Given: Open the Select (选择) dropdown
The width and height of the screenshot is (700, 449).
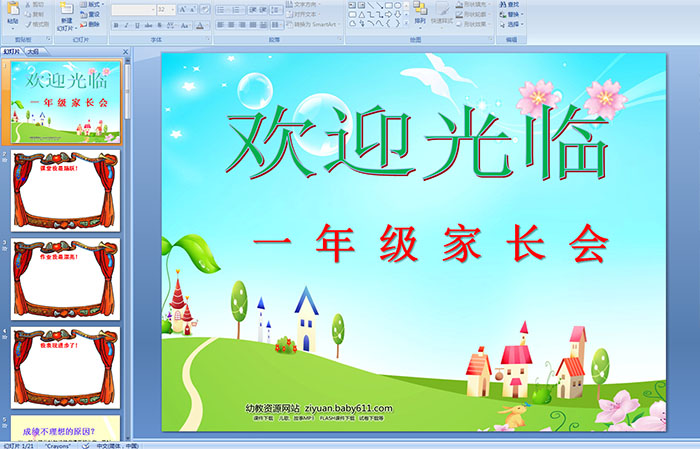Looking at the screenshot, I should (x=512, y=24).
